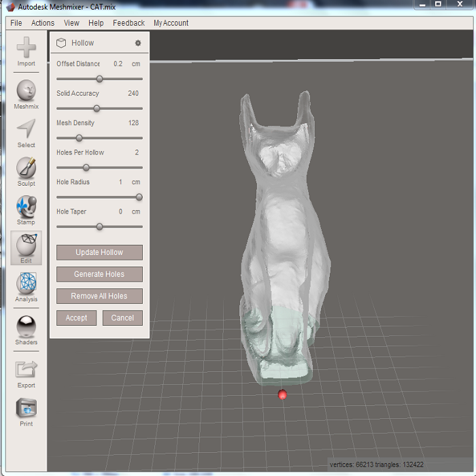476x476 pixels.
Task: Click the Solid Accuracy slider handle
Action: pos(97,108)
